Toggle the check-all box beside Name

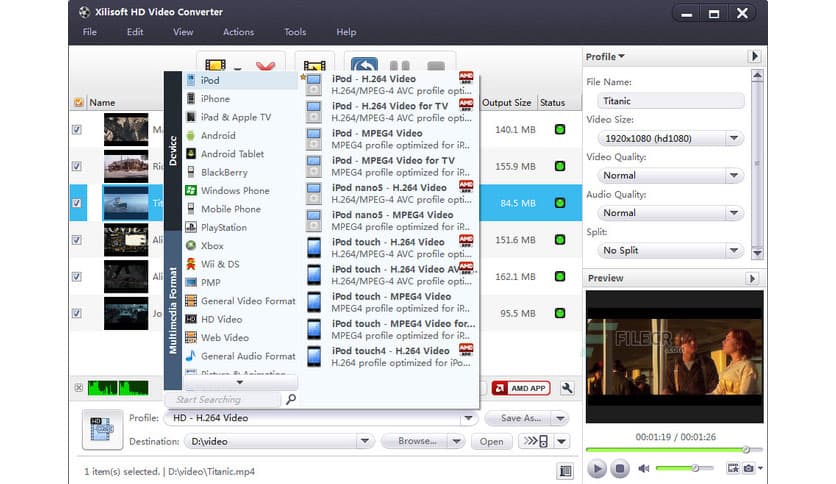pyautogui.click(x=79, y=102)
